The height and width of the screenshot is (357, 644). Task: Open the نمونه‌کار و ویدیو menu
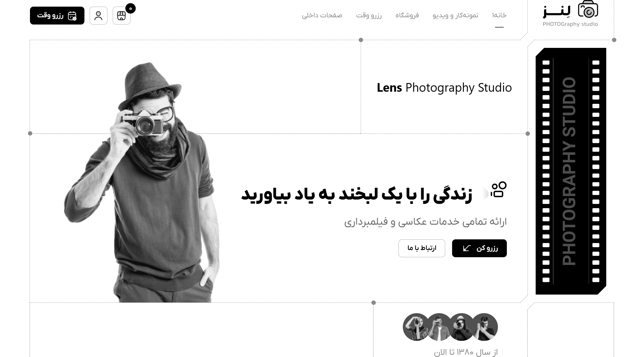(x=456, y=15)
